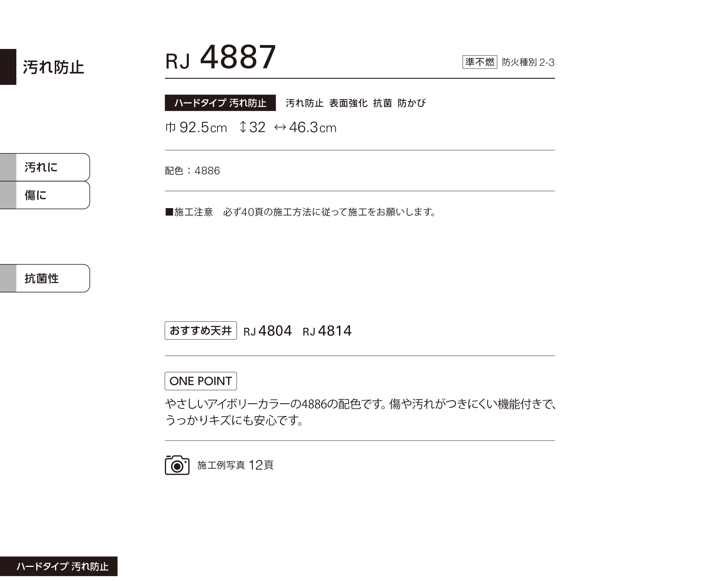Image resolution: width=728 pixels, height=581 pixels.
Task: Click the camera icon beside 施工例写真
Action: pyautogui.click(x=177, y=465)
